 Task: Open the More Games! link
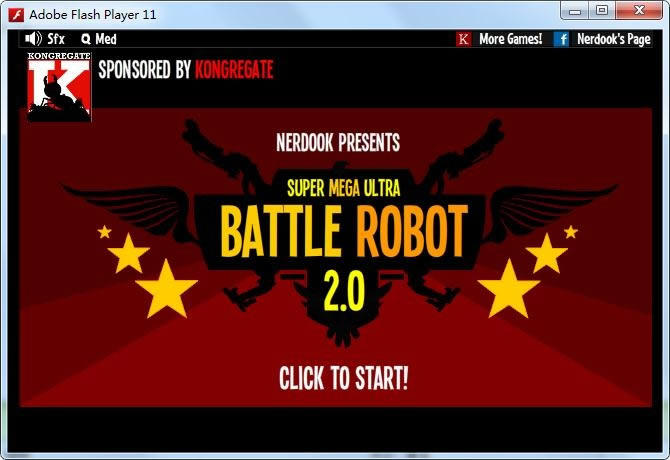pos(510,39)
